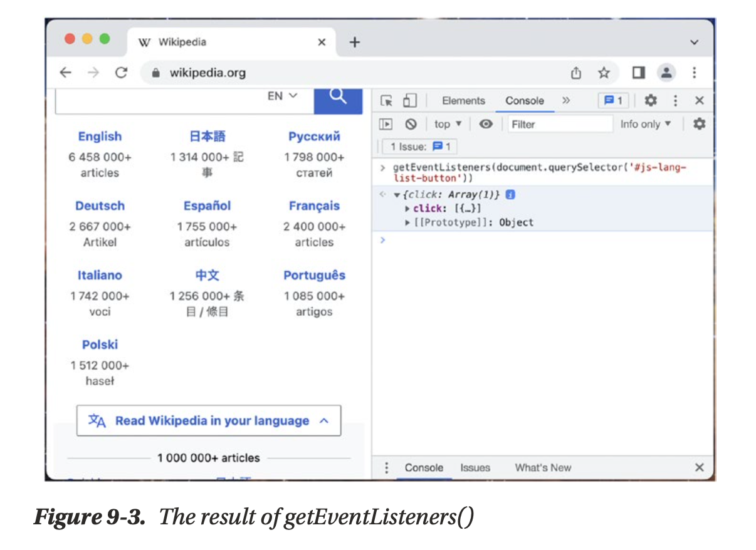
Task: Click the share icon in address bar
Action: (576, 73)
